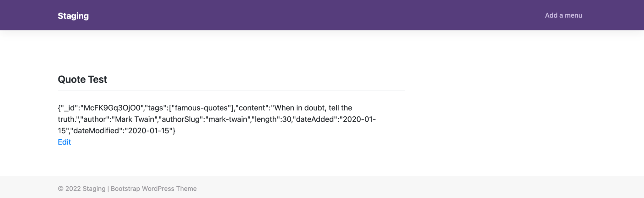644x198 pixels.
Task: Open the site homepage via Staging link
Action: click(x=73, y=15)
